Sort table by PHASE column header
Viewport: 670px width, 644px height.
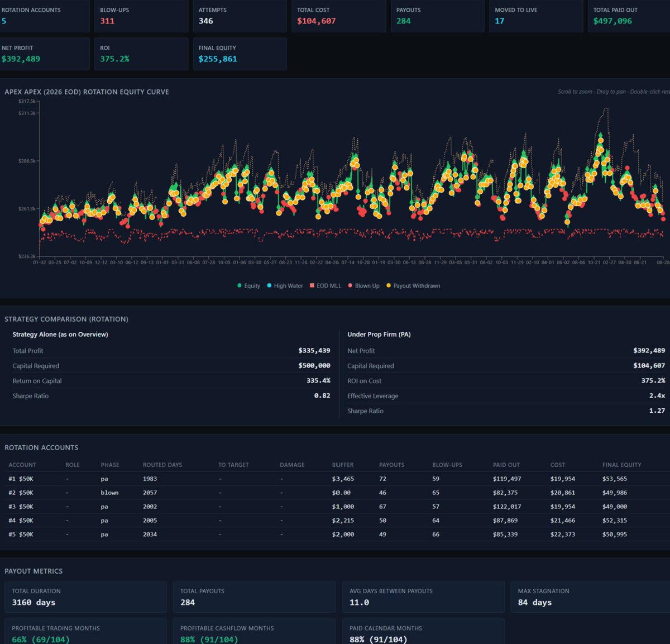tap(110, 465)
